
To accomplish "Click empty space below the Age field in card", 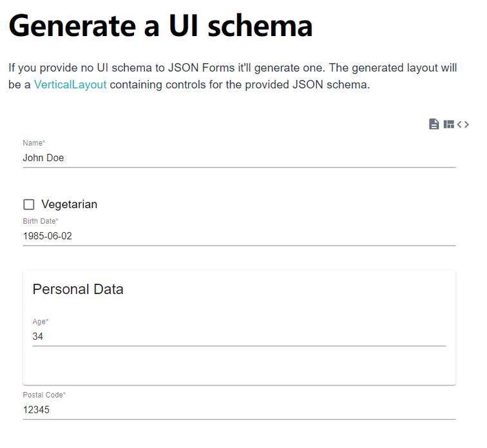I will (x=239, y=365).
